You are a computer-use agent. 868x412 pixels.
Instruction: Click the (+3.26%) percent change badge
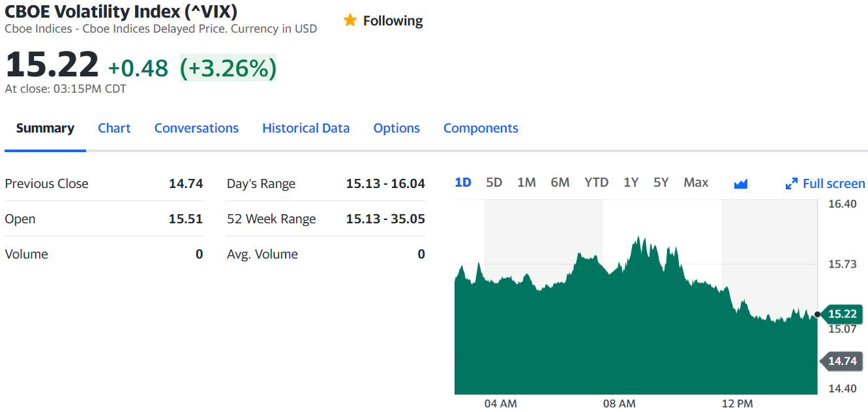228,68
